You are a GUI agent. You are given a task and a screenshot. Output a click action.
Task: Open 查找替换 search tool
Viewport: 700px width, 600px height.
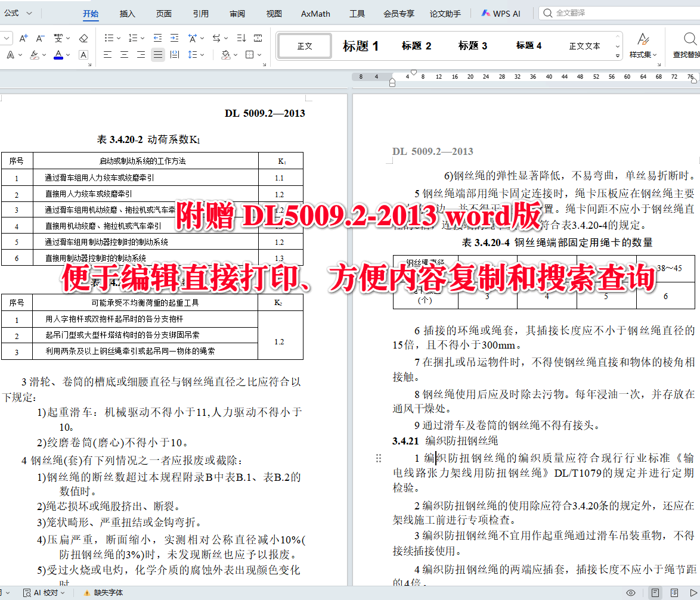687,45
